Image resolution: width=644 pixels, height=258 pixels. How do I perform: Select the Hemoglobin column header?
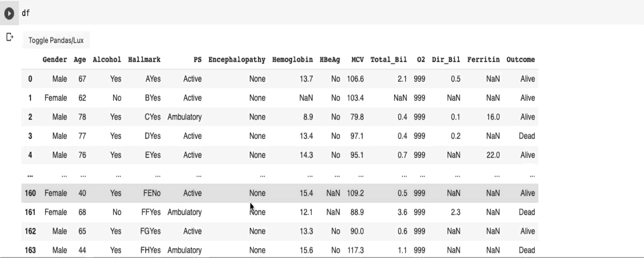[292, 60]
